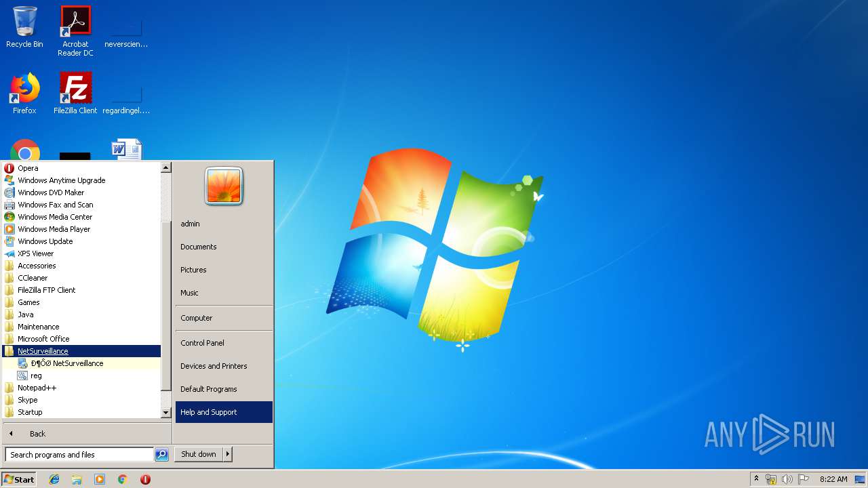Screen dimensions: 868x488
Task: Open Music from Start menu
Action: tap(224, 293)
